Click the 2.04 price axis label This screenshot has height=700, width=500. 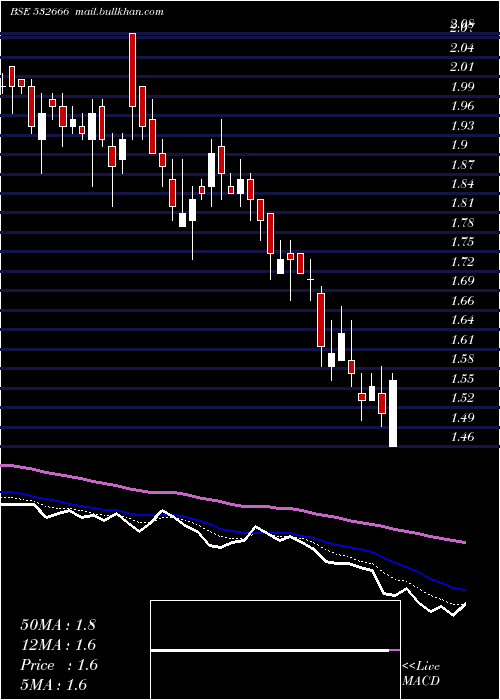point(462,48)
